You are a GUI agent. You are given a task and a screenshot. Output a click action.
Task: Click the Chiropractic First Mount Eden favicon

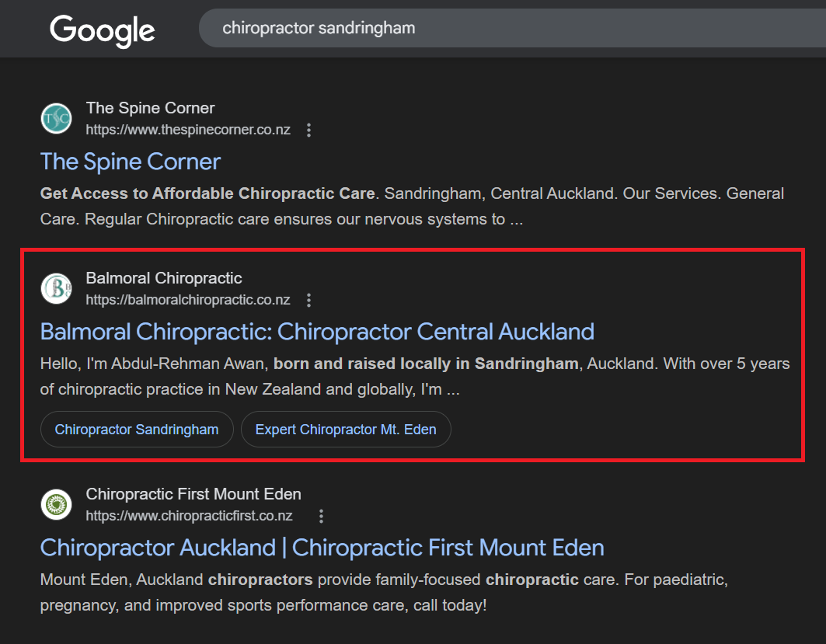tap(56, 505)
